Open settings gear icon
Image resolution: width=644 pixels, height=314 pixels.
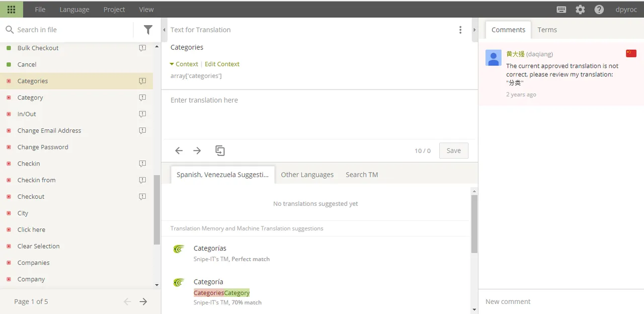tap(580, 10)
